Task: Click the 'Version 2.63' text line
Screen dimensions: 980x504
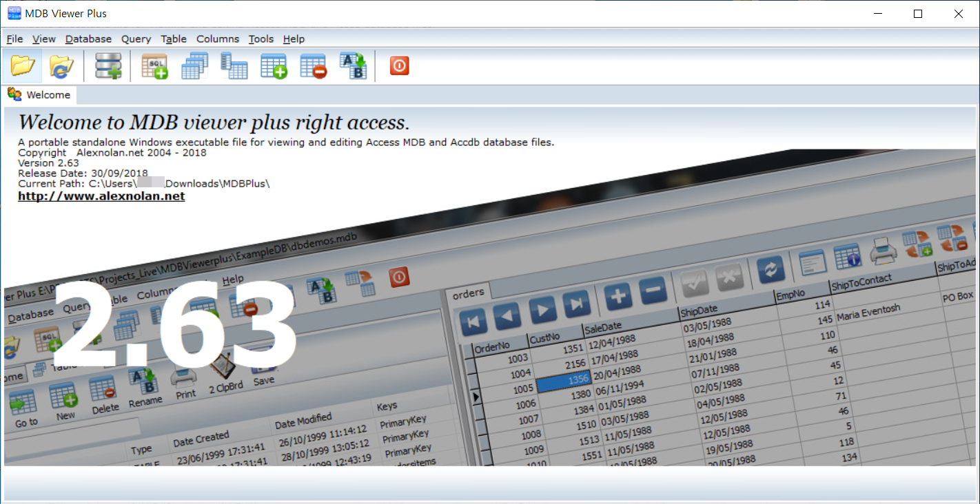Action: tap(48, 163)
